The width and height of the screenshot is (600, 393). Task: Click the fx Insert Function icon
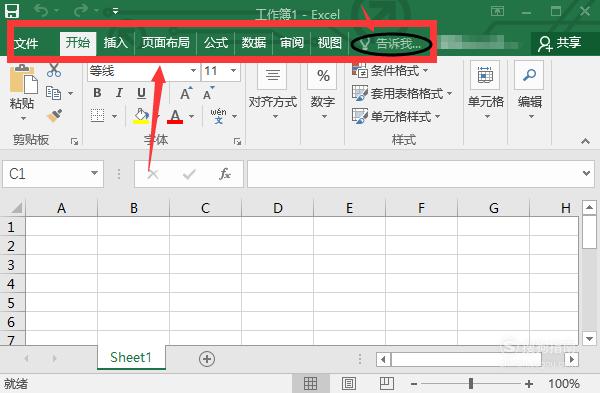[224, 174]
